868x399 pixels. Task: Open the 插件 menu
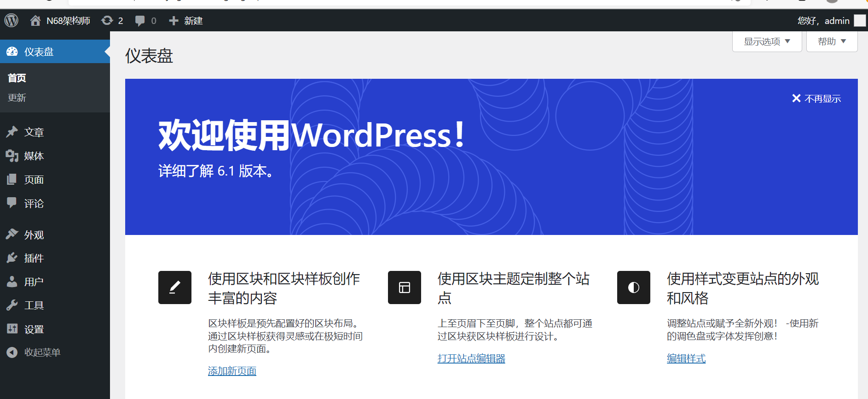[x=55, y=258]
